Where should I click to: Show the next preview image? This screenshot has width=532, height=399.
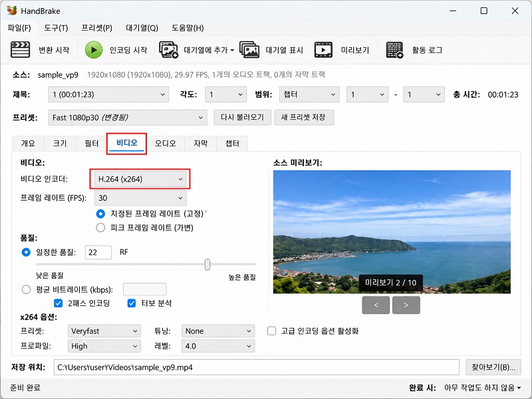coord(406,305)
